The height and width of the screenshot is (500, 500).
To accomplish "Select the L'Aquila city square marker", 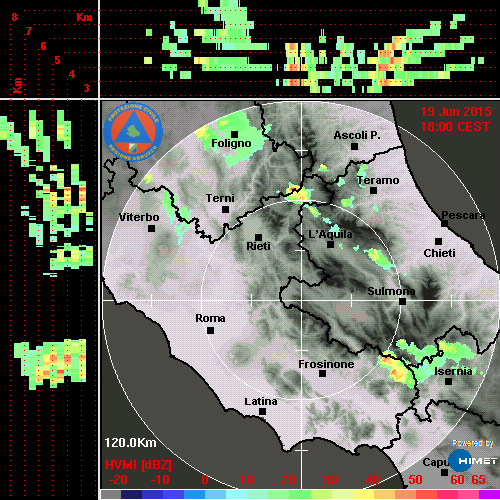I will pos(331,244).
